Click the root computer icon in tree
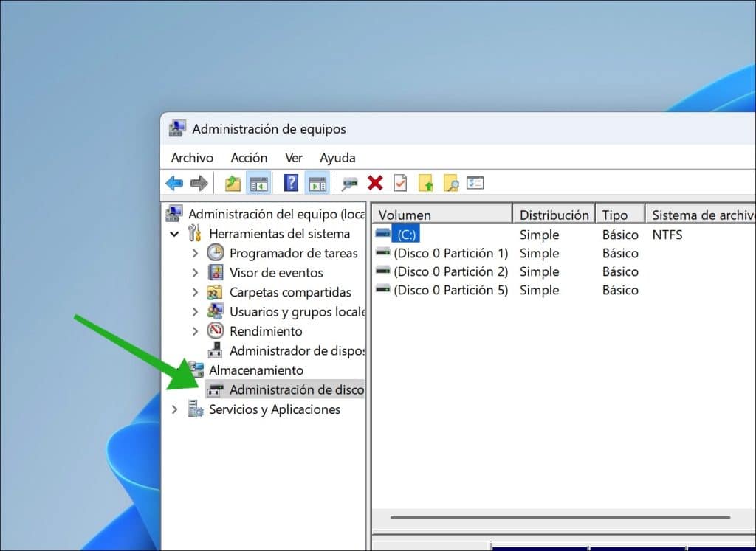Image resolution: width=756 pixels, height=551 pixels. [x=174, y=213]
